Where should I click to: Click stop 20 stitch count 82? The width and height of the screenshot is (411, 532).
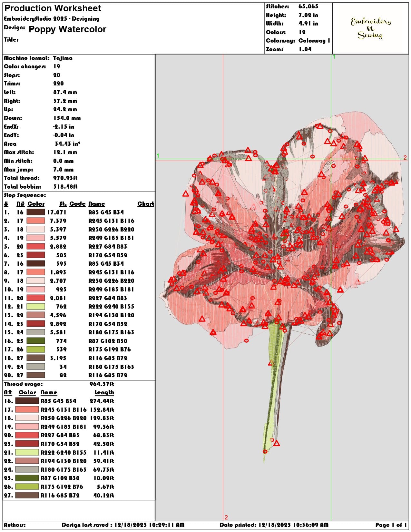coord(63,375)
